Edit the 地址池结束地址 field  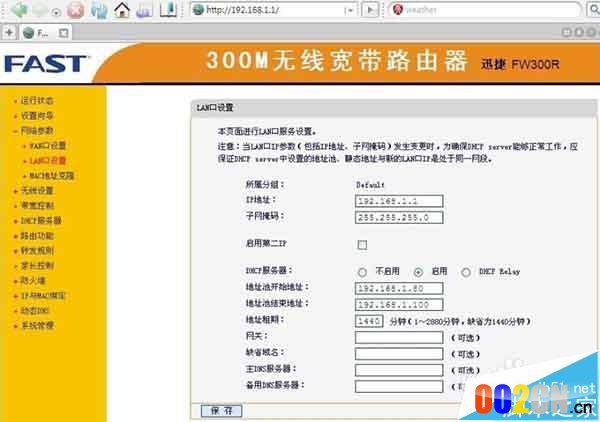point(399,305)
